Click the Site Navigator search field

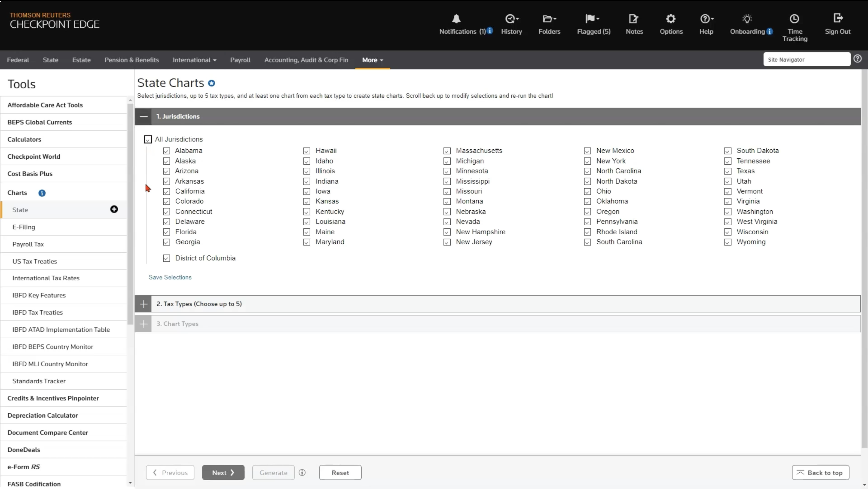click(806, 60)
